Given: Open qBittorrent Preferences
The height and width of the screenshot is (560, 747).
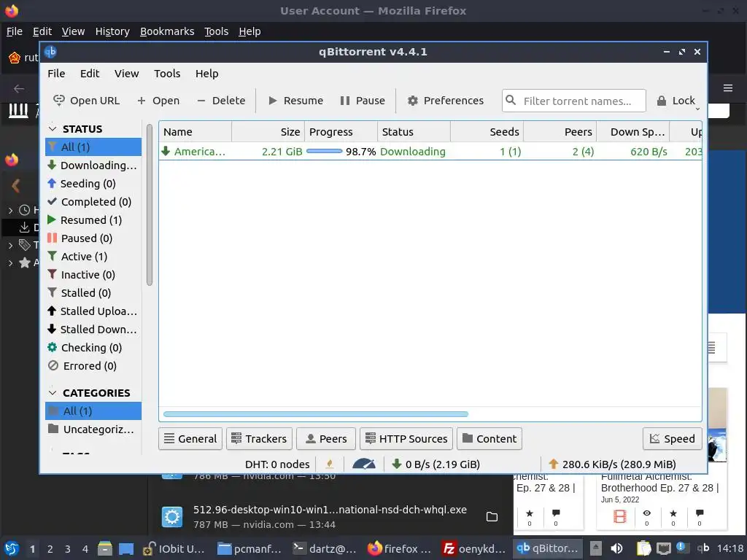Looking at the screenshot, I should coord(446,101).
